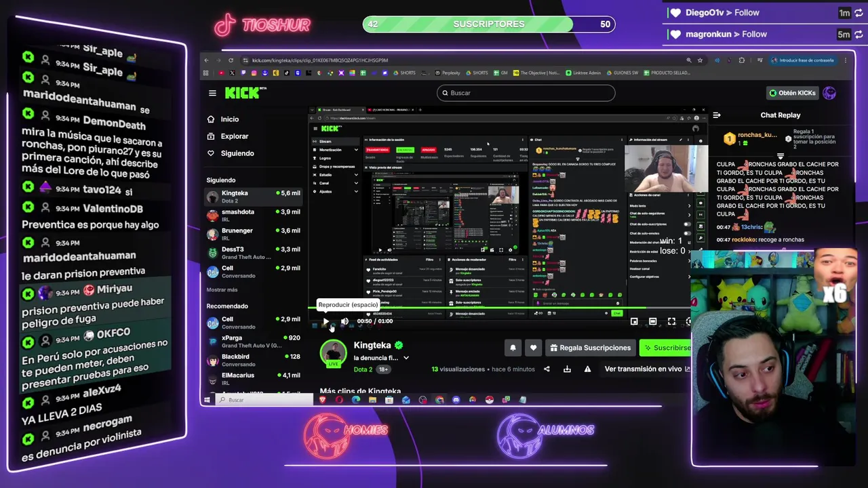The width and height of the screenshot is (868, 488).
Task: Toggle theater mode for the clip
Action: pos(652,321)
